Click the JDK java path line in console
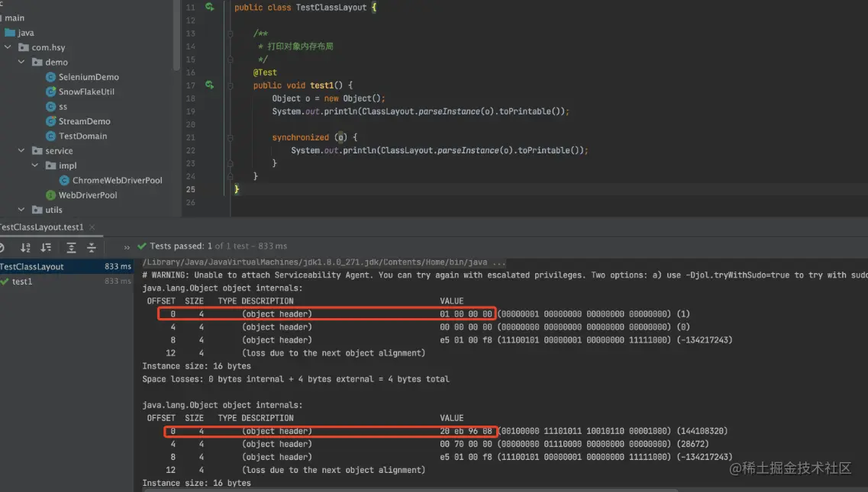The image size is (868, 492). click(x=324, y=262)
